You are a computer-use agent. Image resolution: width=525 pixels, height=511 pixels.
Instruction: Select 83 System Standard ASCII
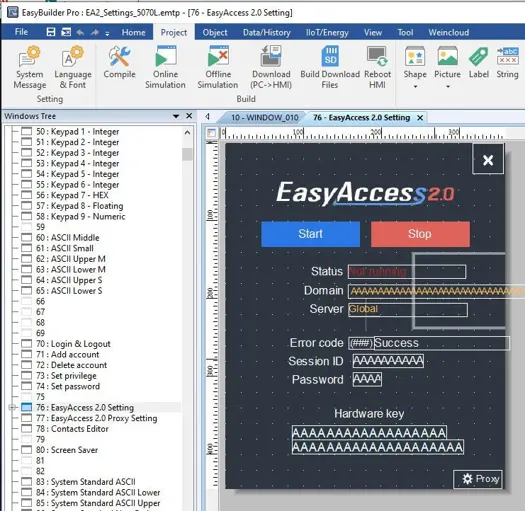86,482
